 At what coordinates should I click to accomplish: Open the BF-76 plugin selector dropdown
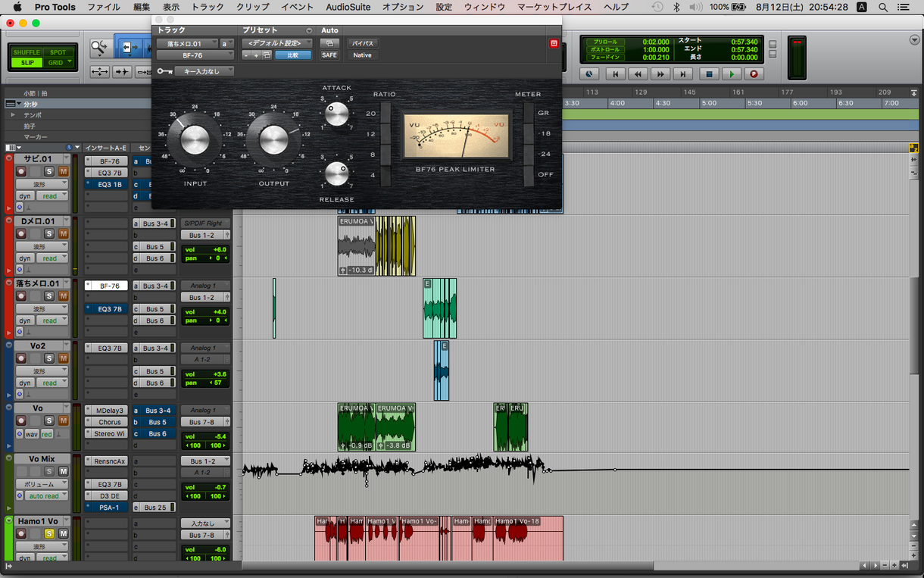(x=195, y=55)
